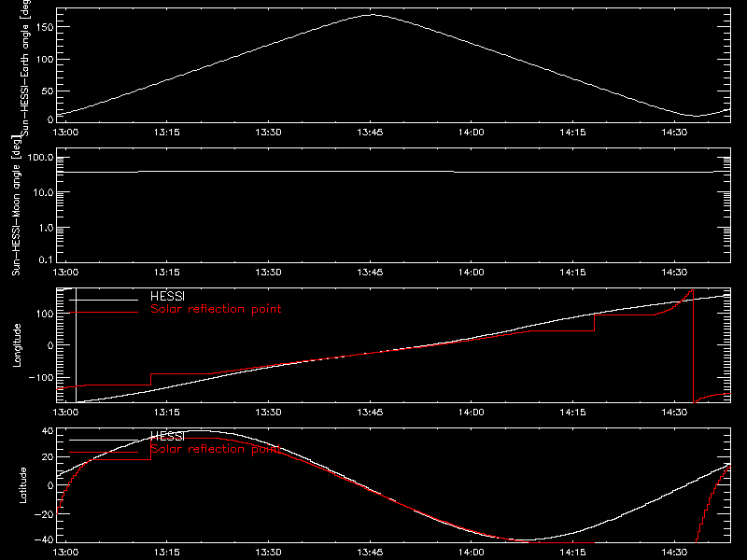Viewport: 747px width, 560px height.
Task: Click the Sun-HESSI-Earth angle [deg] axis title
Action: coord(25,67)
